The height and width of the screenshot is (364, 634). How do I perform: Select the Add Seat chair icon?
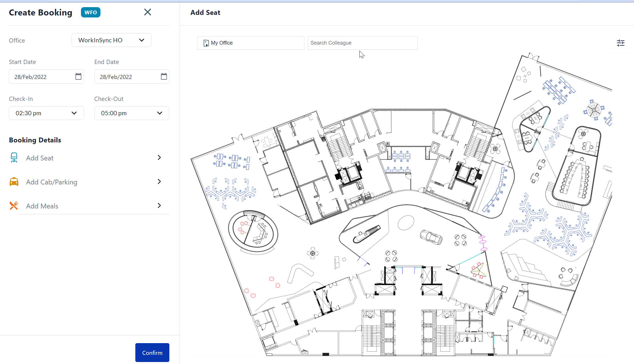pos(14,158)
